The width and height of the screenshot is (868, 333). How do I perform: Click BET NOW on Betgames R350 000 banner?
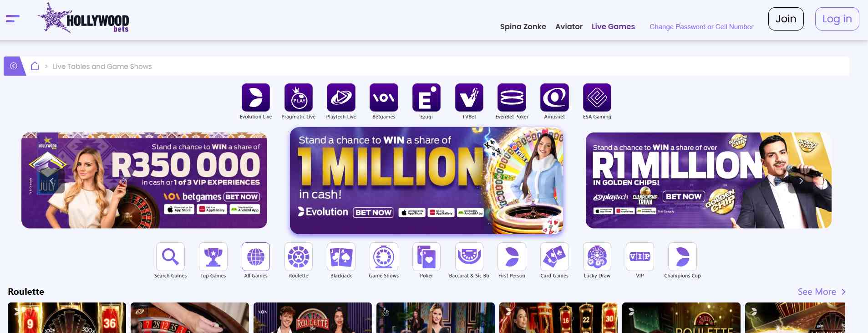[x=242, y=197]
